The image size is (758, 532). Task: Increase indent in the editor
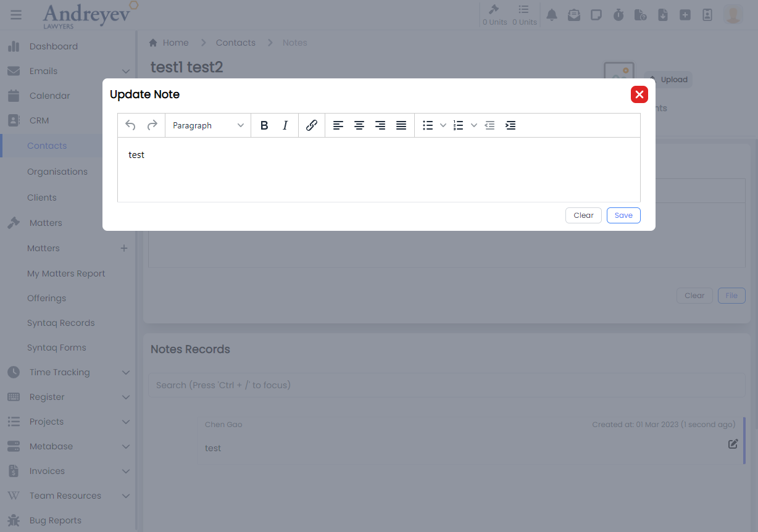click(x=510, y=125)
